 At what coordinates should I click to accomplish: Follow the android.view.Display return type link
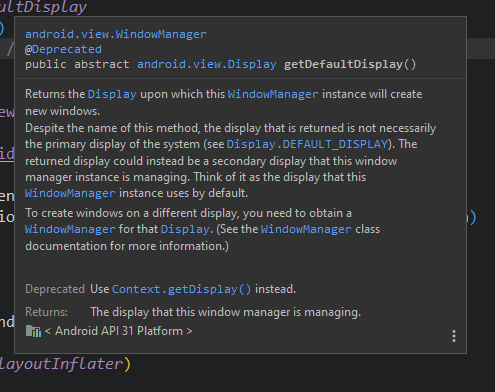tap(207, 64)
